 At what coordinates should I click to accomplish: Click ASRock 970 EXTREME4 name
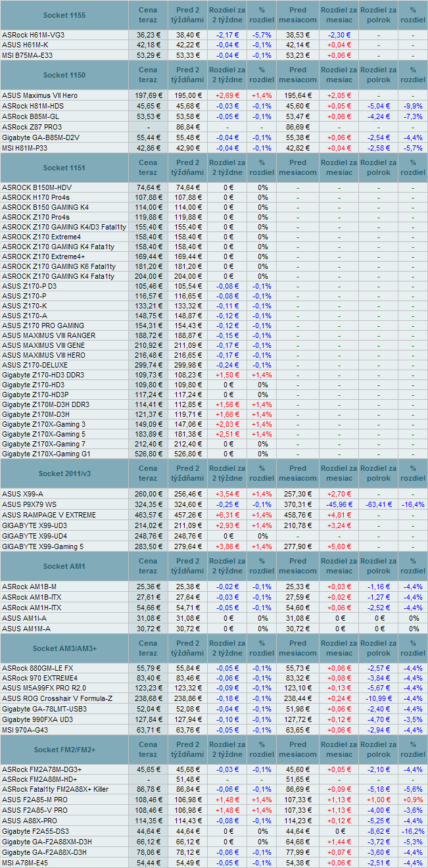(39, 678)
